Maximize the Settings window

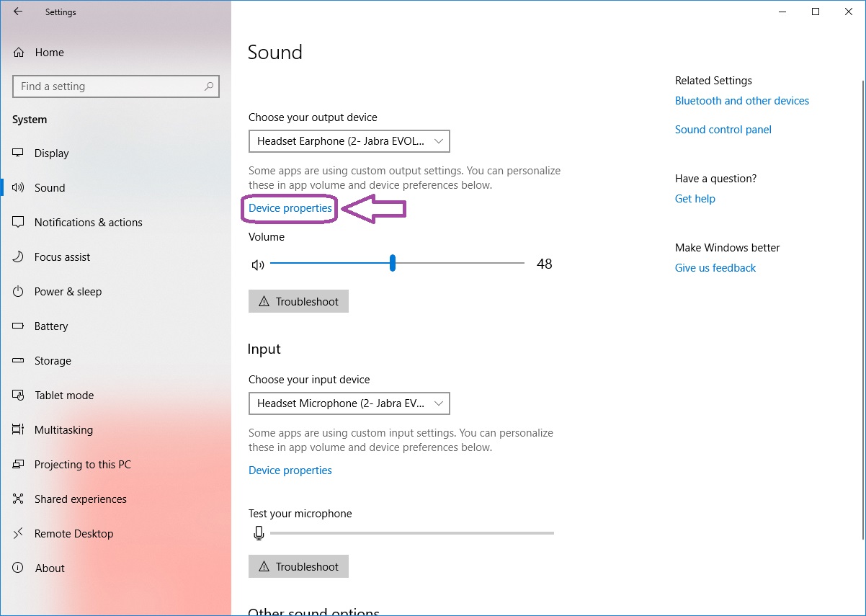click(816, 12)
